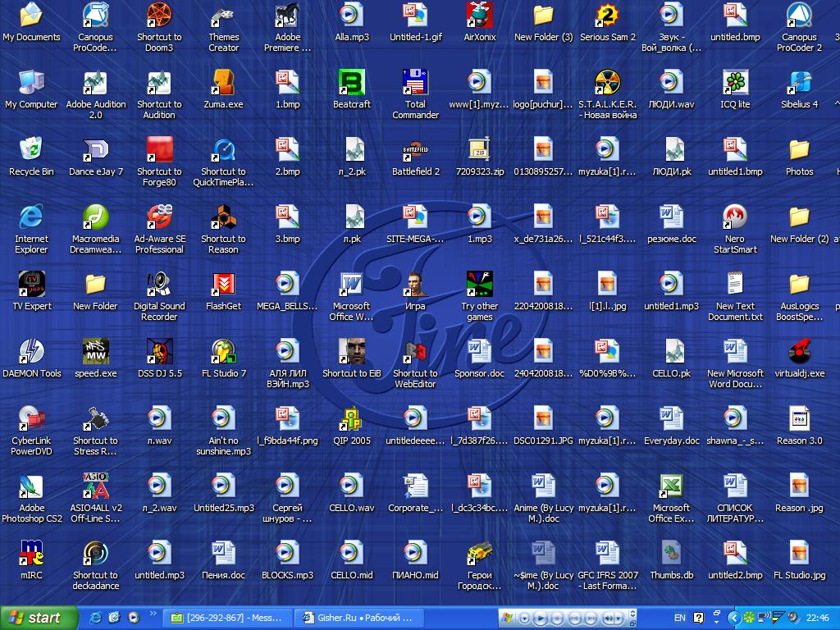This screenshot has height=630, width=840.
Task: Open the EN language bar selector
Action: 679,618
